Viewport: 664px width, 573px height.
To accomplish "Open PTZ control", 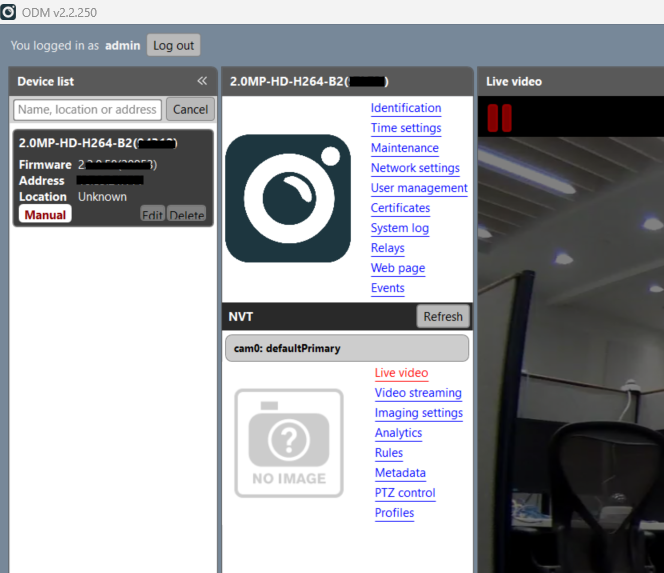I will point(405,493).
